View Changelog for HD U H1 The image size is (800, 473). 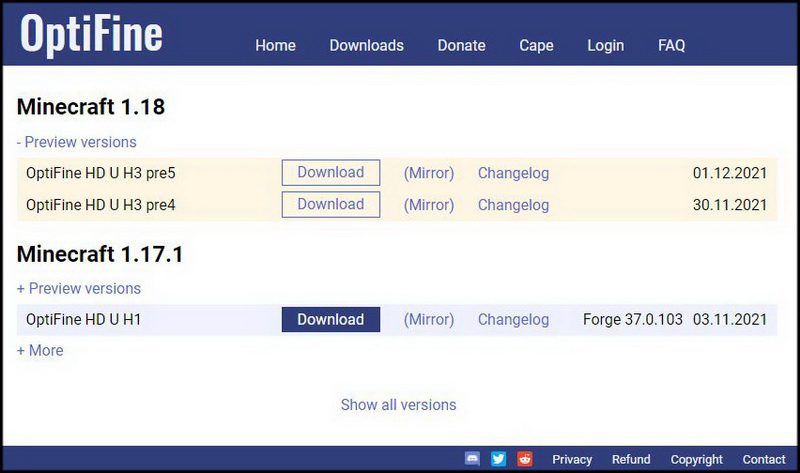point(513,319)
